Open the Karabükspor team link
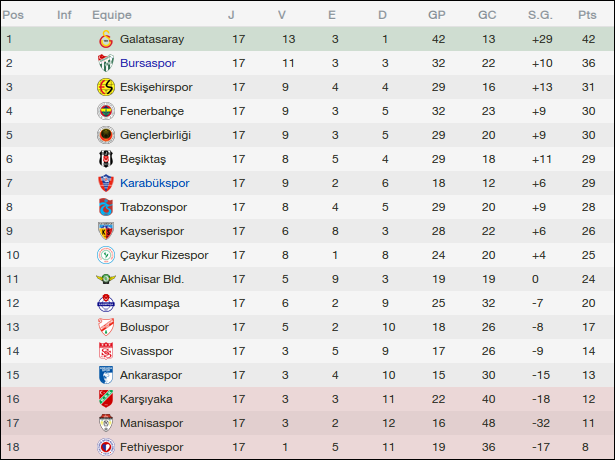This screenshot has width=615, height=460. [154, 183]
